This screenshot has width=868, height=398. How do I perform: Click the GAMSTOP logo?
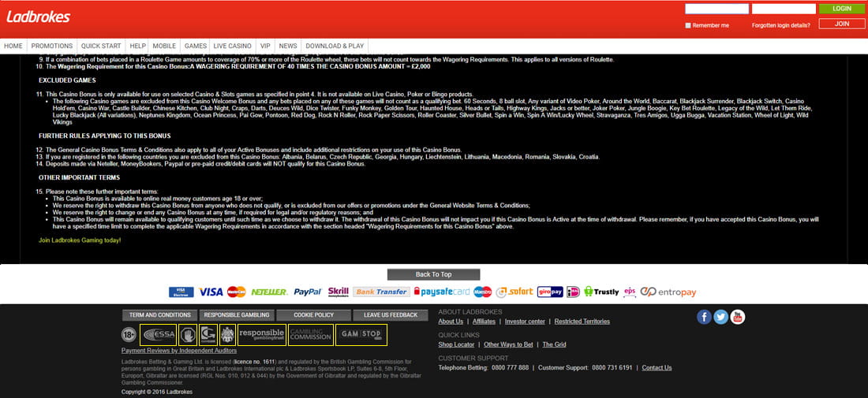[x=361, y=335]
